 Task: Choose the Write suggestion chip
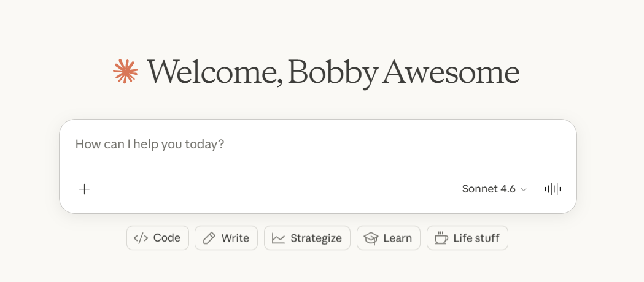coord(226,238)
